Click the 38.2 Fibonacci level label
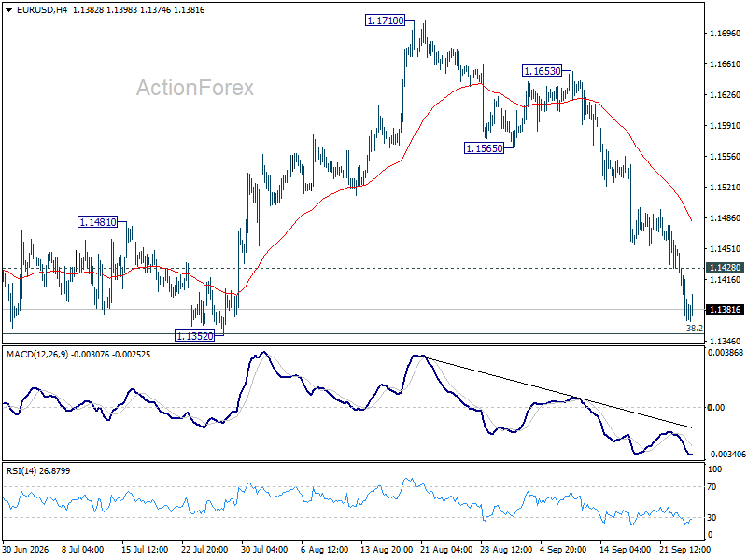Screen dimensions: 747x560 (695, 329)
